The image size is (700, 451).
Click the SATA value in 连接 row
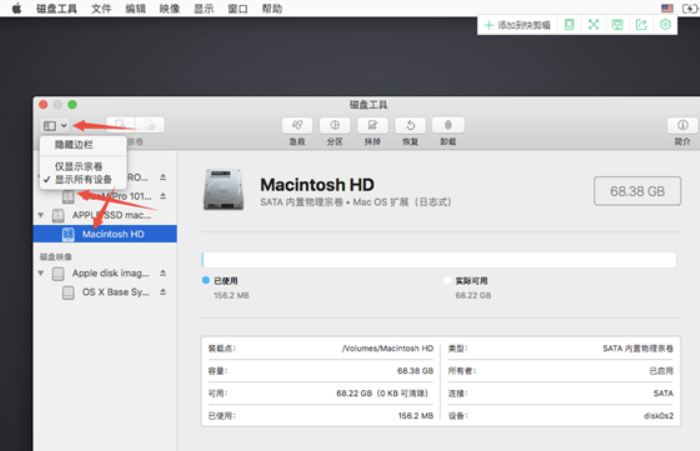[663, 393]
